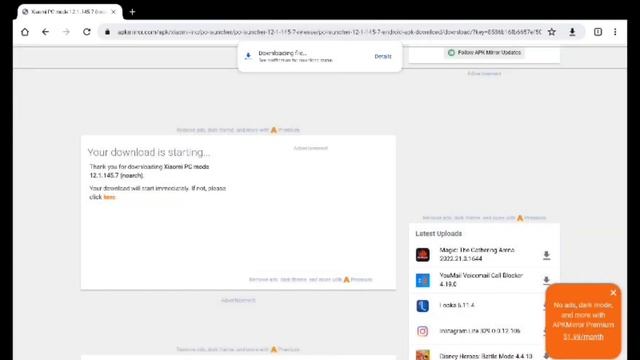Close the orange APKMirror Premium popup
This screenshot has width=640, height=360.
613,293
